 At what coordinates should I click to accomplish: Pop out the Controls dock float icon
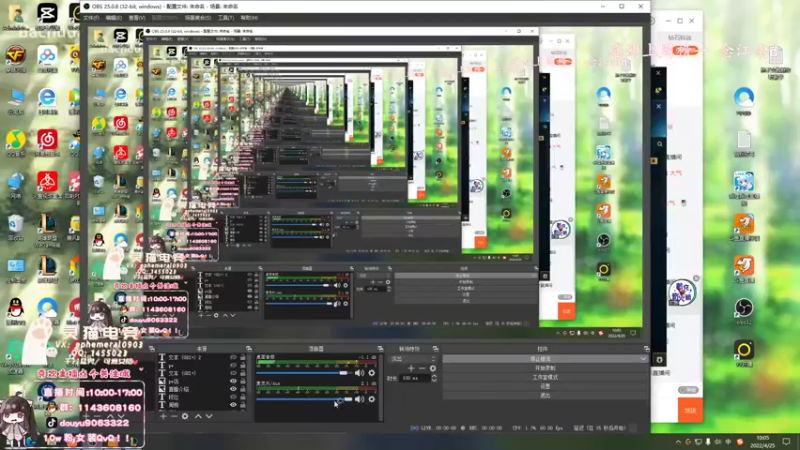646,349
